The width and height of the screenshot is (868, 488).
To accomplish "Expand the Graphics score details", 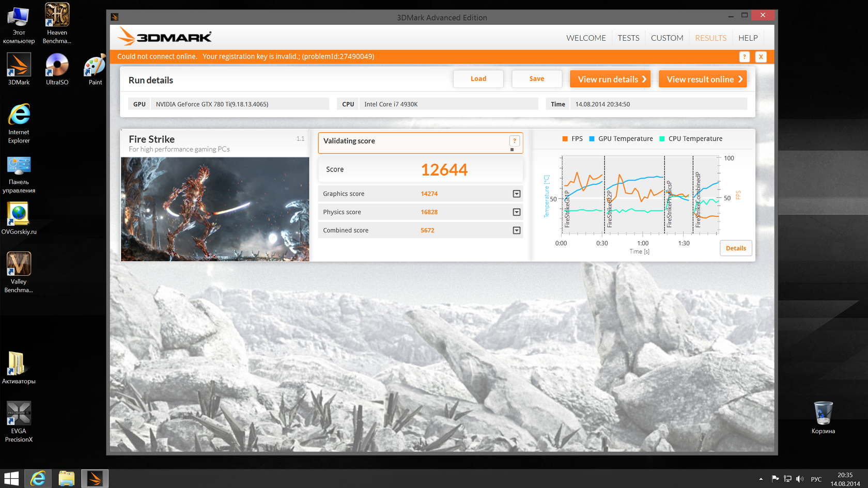I will [516, 194].
